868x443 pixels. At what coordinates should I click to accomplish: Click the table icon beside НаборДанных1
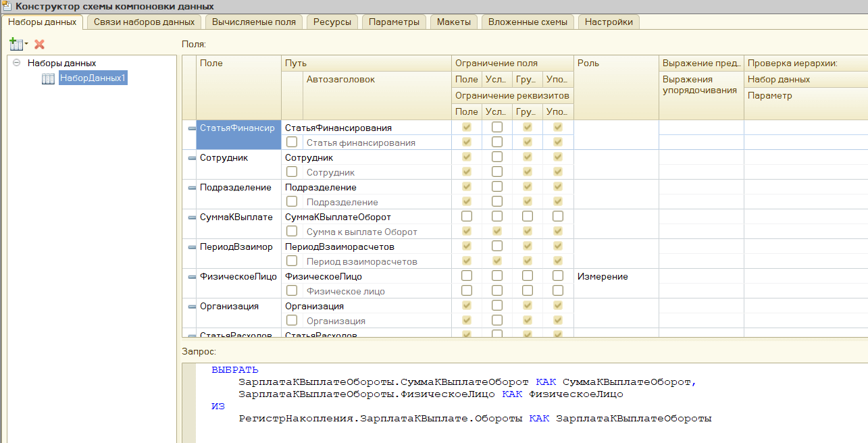[49, 78]
